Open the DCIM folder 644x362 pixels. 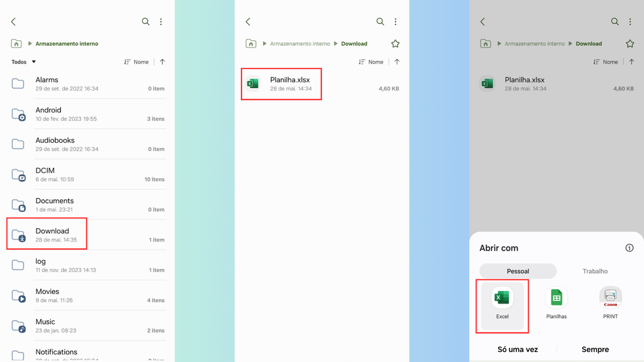(x=87, y=175)
